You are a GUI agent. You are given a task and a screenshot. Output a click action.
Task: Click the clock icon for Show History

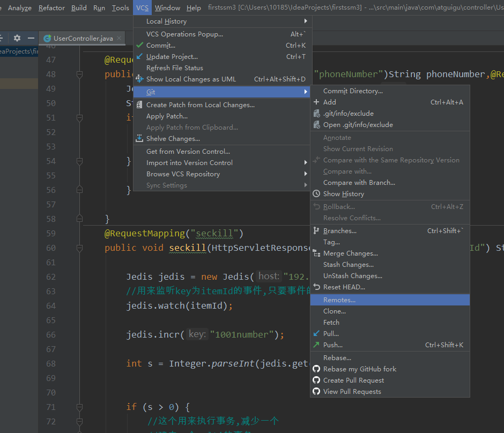316,194
